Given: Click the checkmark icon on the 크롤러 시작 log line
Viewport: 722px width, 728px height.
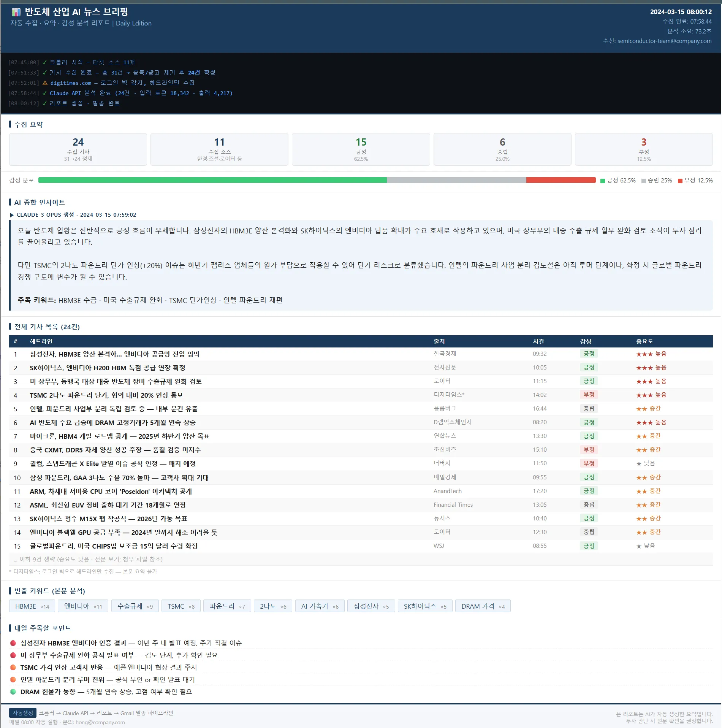Looking at the screenshot, I should (x=44, y=62).
